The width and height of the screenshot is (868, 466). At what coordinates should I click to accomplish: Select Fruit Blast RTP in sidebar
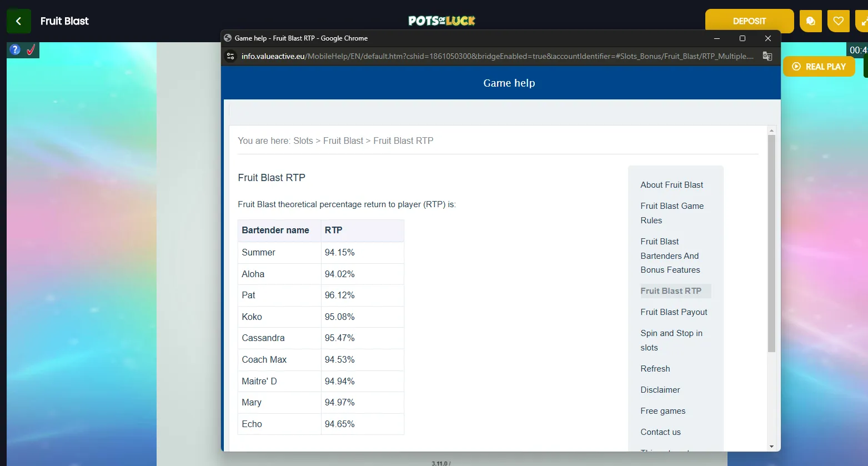pyautogui.click(x=671, y=291)
